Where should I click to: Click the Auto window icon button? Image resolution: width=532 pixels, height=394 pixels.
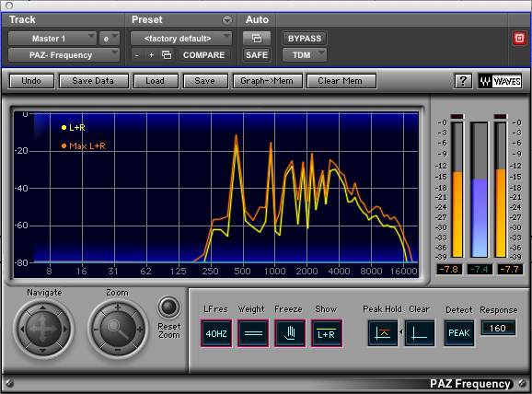[257, 39]
